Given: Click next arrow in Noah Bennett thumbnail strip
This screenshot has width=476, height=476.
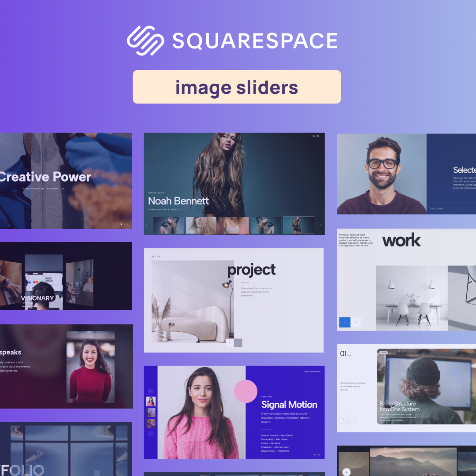Looking at the screenshot, I should [x=321, y=225].
